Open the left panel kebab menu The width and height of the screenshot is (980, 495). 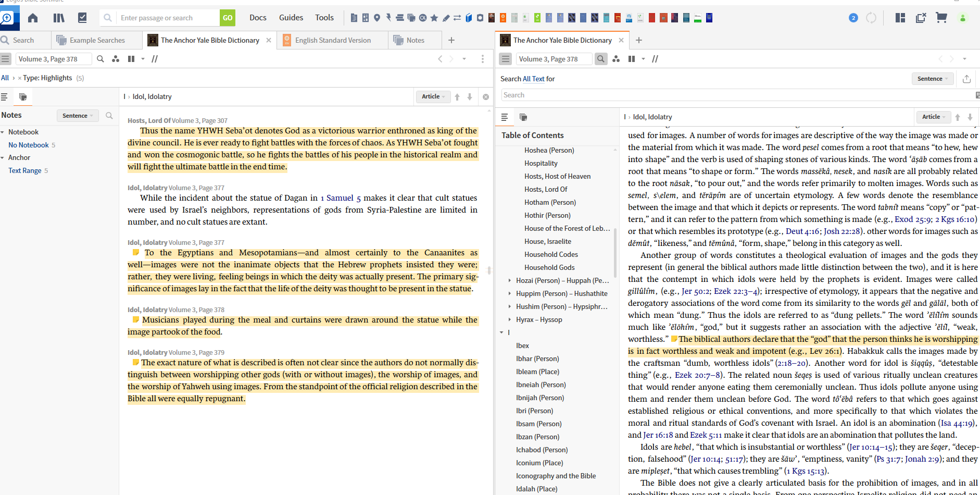click(x=483, y=59)
